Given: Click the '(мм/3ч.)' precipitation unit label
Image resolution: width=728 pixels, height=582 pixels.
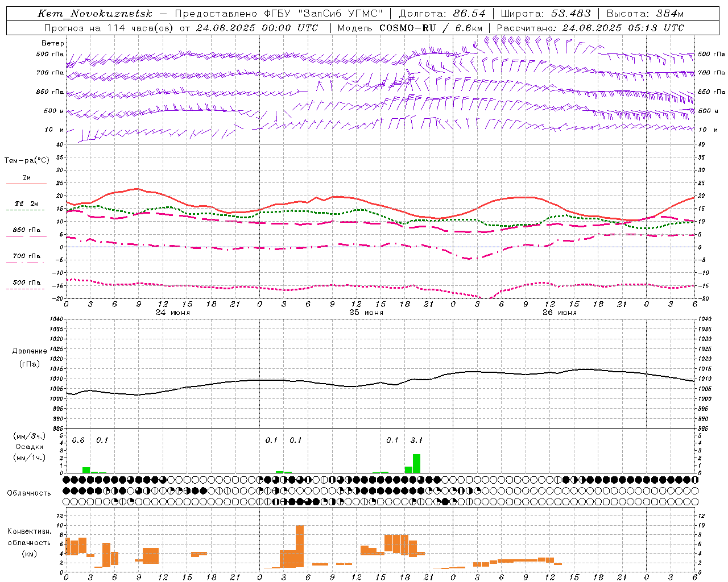Looking at the screenshot, I should tap(30, 436).
